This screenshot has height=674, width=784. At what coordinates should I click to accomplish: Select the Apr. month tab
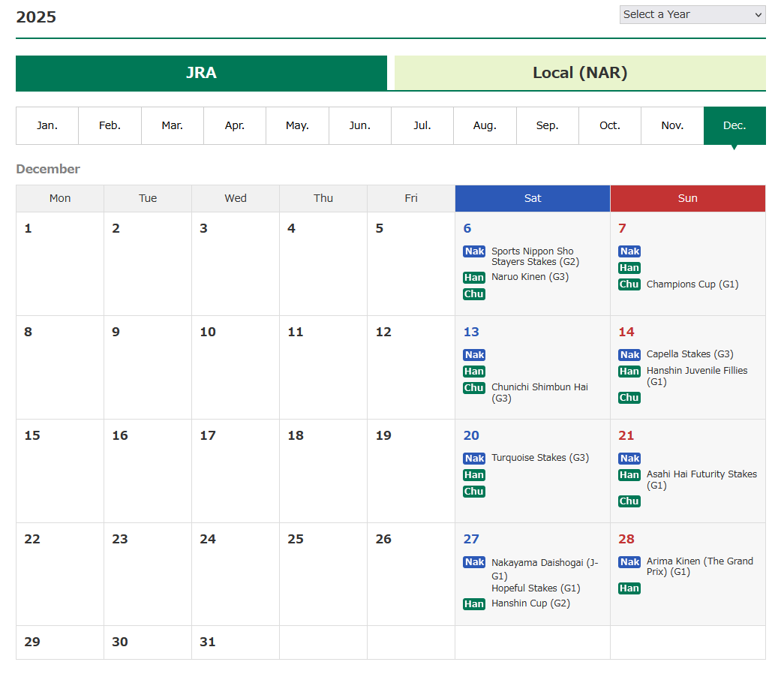click(x=235, y=125)
